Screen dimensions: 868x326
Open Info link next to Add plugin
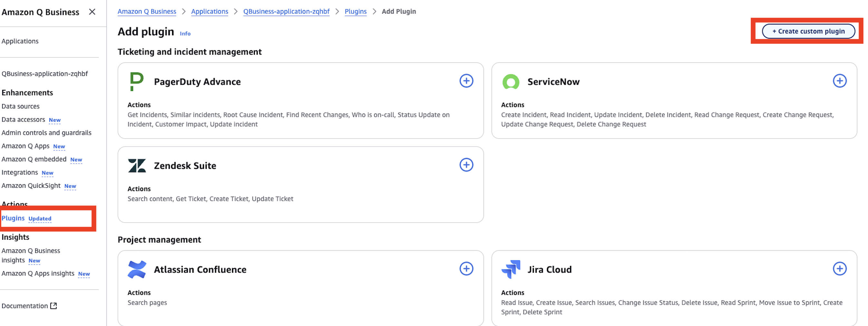(185, 34)
